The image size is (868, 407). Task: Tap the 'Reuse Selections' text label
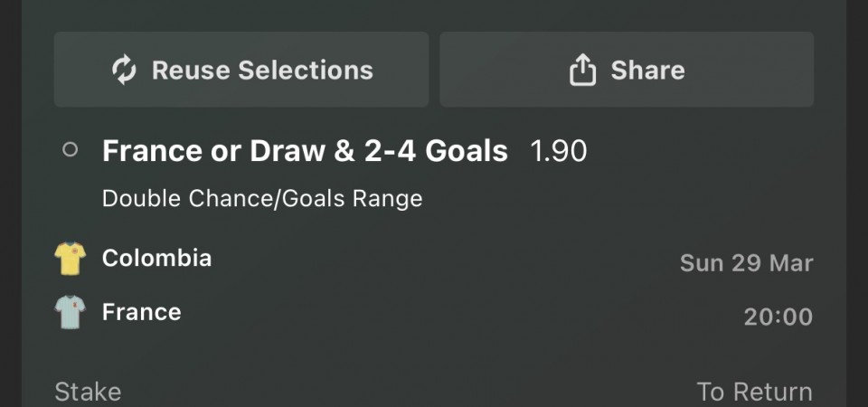pos(262,71)
